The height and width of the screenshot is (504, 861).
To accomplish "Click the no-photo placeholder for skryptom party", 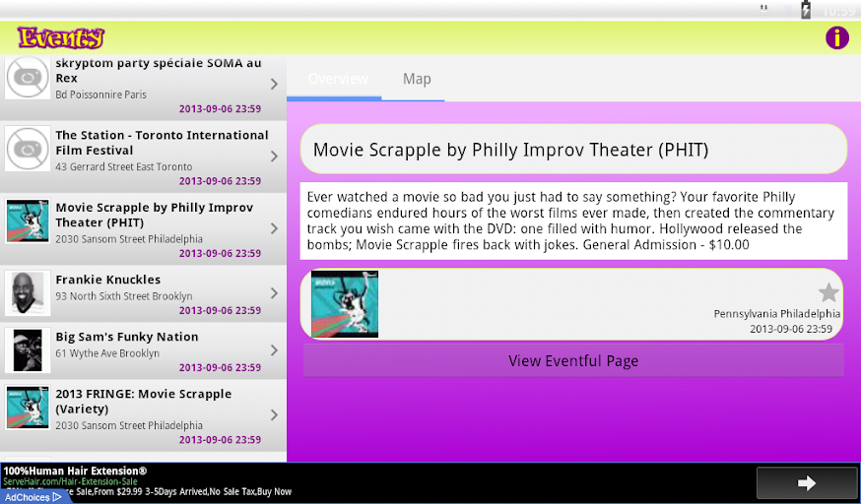I will click(x=28, y=78).
